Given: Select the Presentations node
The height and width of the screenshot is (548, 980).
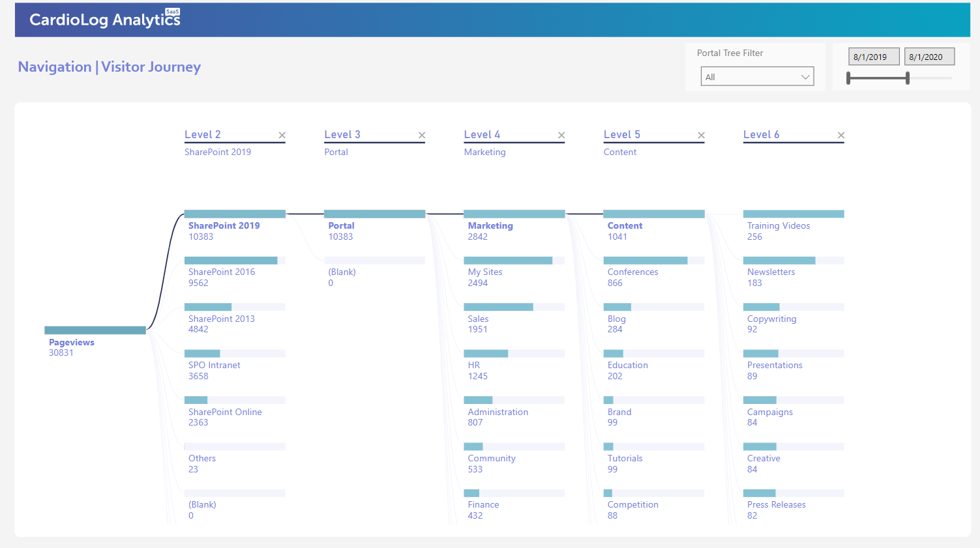Looking at the screenshot, I should pyautogui.click(x=794, y=354).
